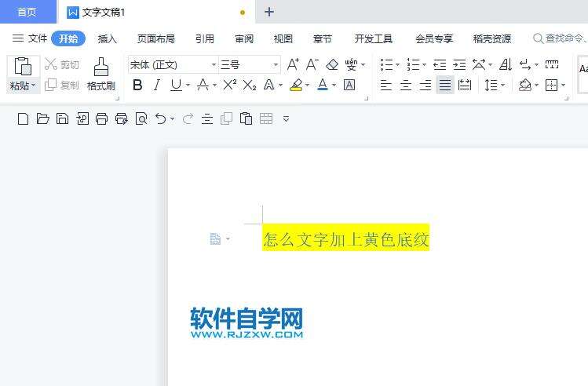Decrease paragraph indent
Screen dimensions: 588x386
440,65
